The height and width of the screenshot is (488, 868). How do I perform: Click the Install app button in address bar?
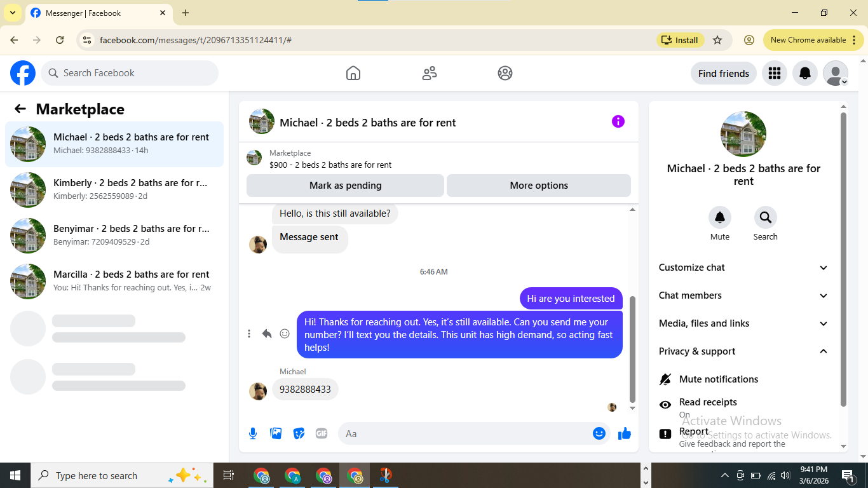coord(680,40)
